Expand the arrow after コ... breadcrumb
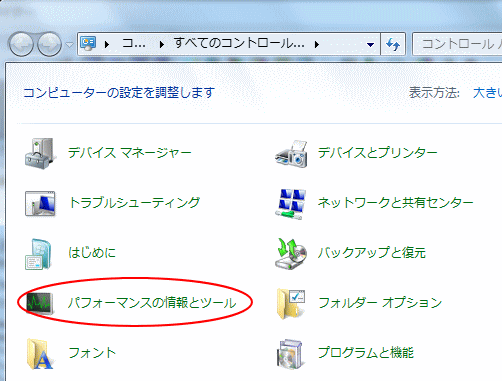This screenshot has height=381, width=502. tap(162, 44)
